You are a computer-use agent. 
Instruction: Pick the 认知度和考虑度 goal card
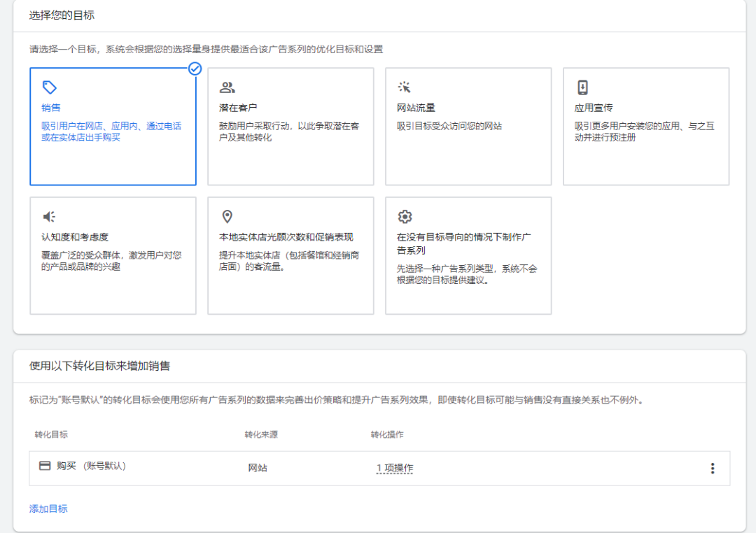(x=113, y=255)
